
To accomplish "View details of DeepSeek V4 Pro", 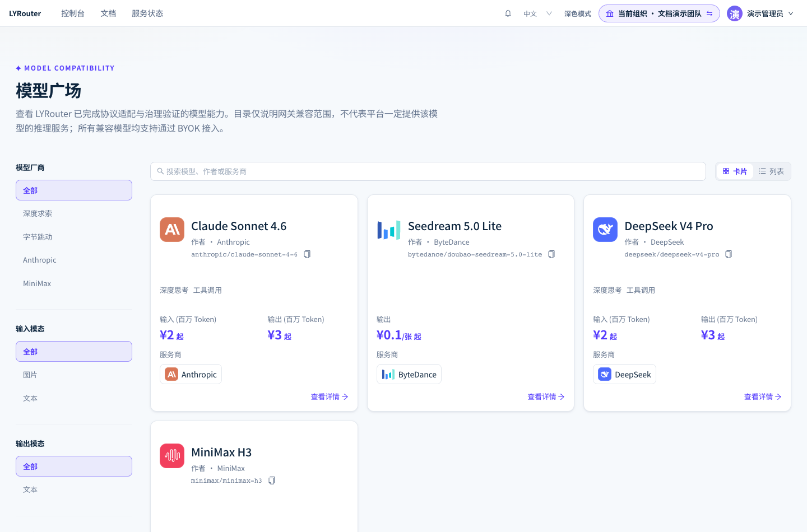I will pos(763,396).
